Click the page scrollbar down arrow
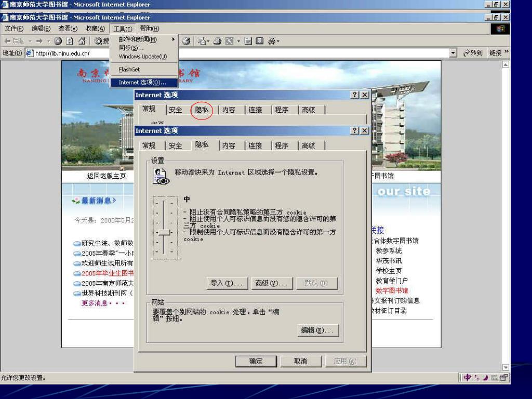 506,367
